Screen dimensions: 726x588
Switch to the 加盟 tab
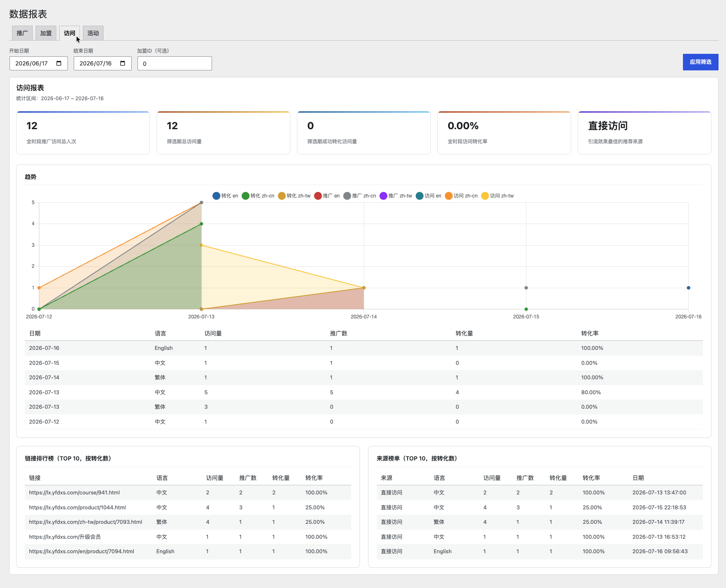46,33
